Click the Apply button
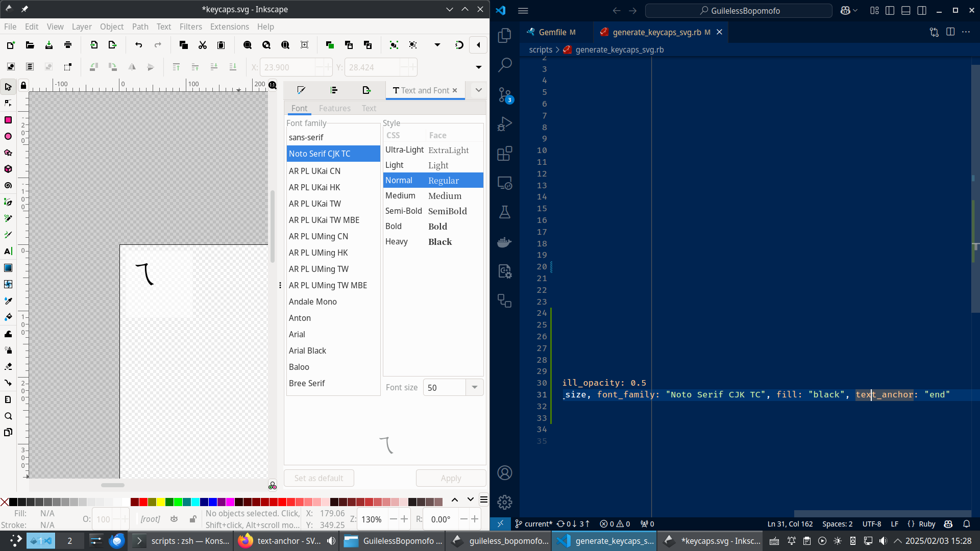980x551 pixels. pos(451,478)
